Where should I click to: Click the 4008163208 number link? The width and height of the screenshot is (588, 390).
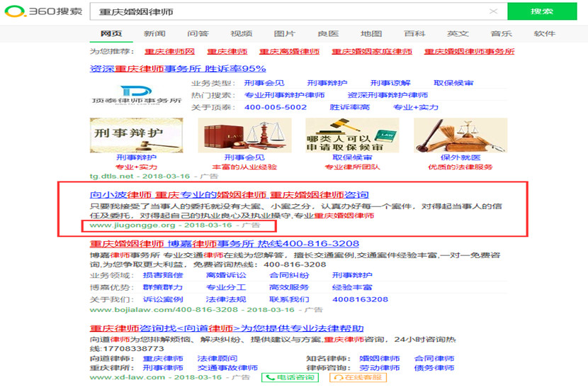(x=361, y=299)
